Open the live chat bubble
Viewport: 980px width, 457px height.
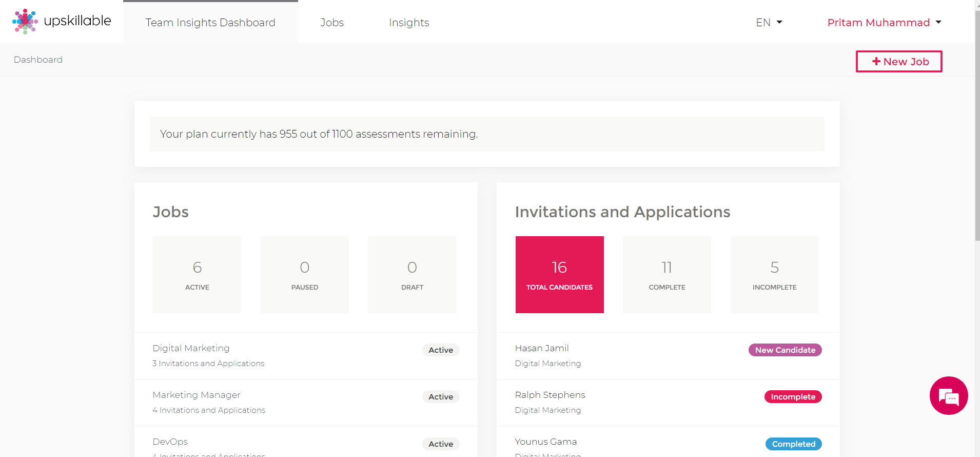tap(949, 395)
